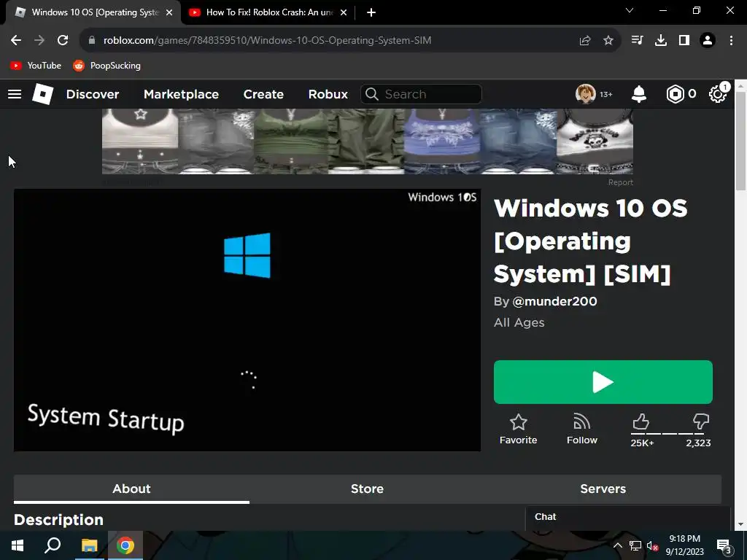Toggle Chrome side panel
Viewport: 747px width, 560px height.
click(x=684, y=41)
